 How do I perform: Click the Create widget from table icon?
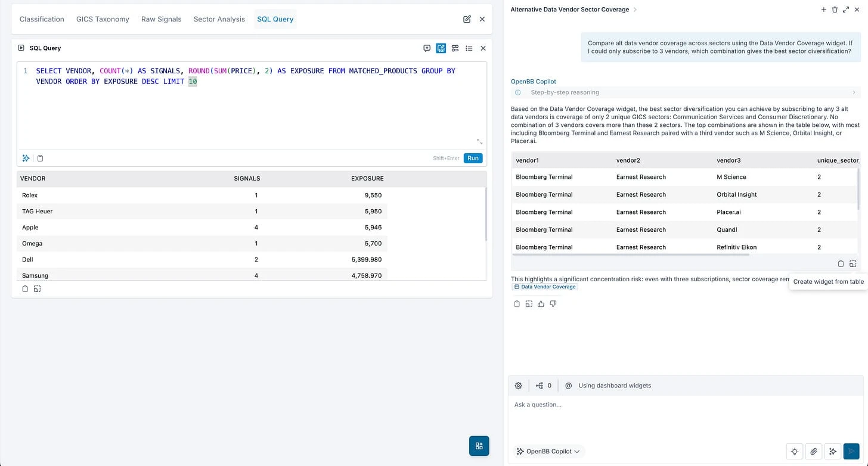[x=852, y=263]
